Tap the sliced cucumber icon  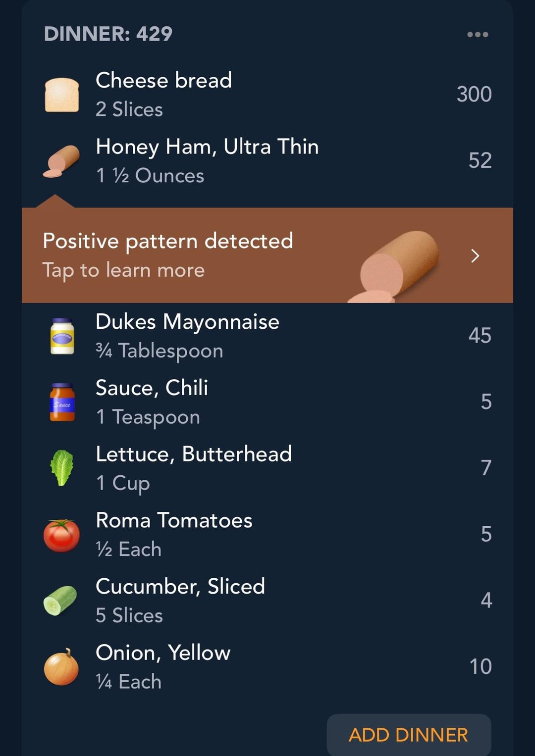coord(60,601)
